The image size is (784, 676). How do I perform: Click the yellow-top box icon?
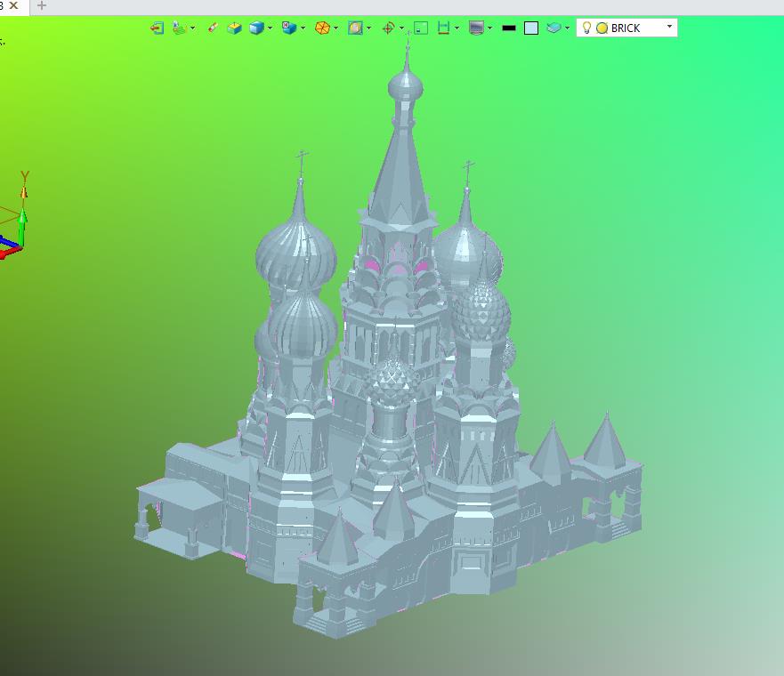click(234, 28)
